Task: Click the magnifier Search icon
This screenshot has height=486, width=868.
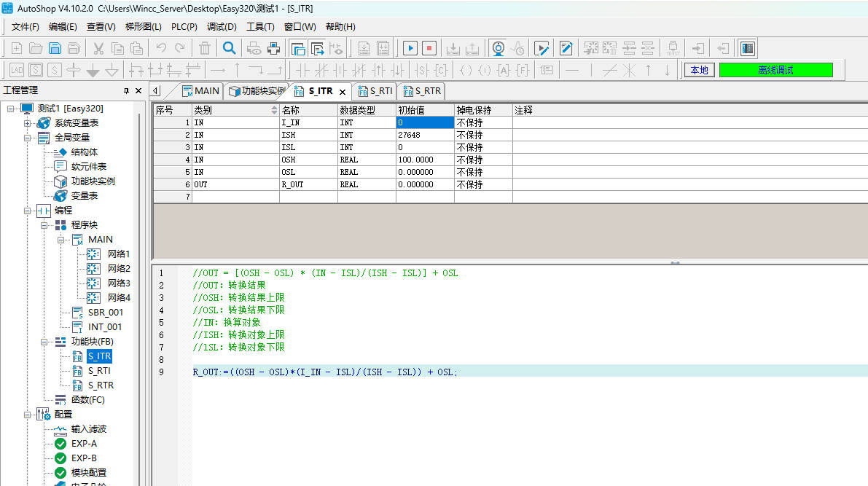Action: (x=229, y=49)
